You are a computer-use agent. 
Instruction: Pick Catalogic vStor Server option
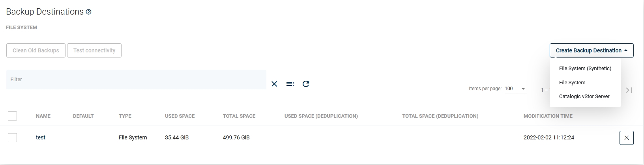click(584, 96)
